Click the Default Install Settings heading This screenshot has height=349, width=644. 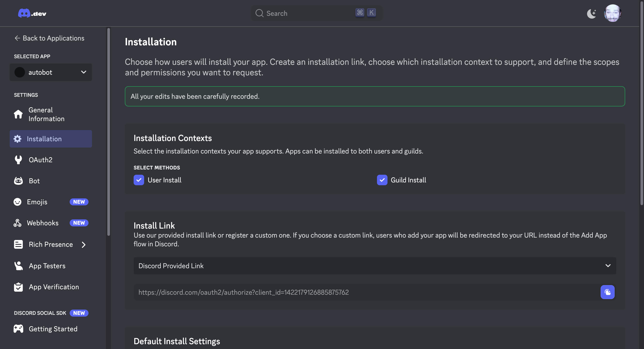coord(177,341)
